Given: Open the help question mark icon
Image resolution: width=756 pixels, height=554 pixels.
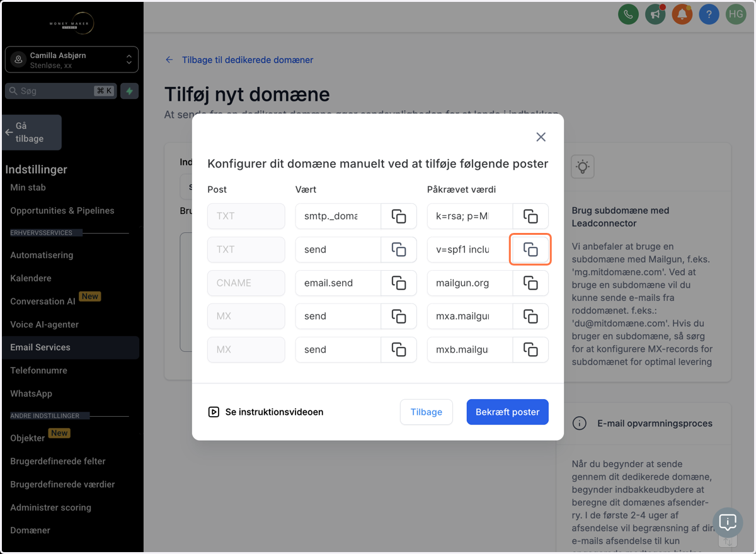Looking at the screenshot, I should 709,14.
